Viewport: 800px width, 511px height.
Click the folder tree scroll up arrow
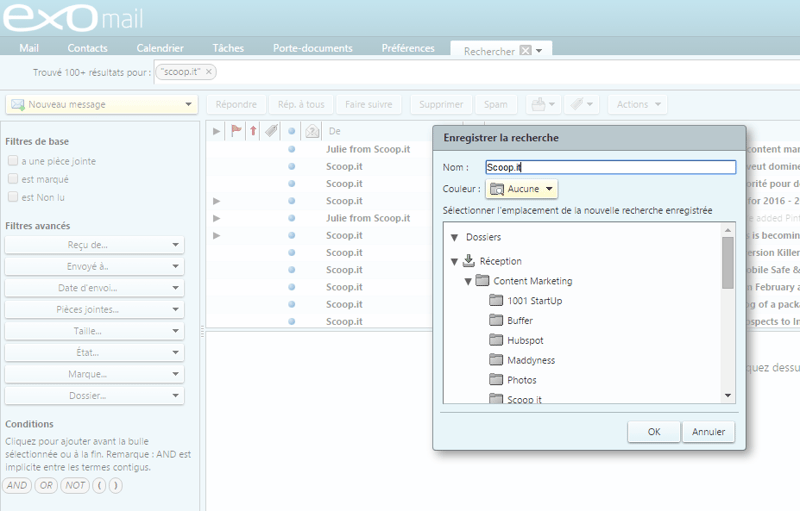click(x=728, y=230)
